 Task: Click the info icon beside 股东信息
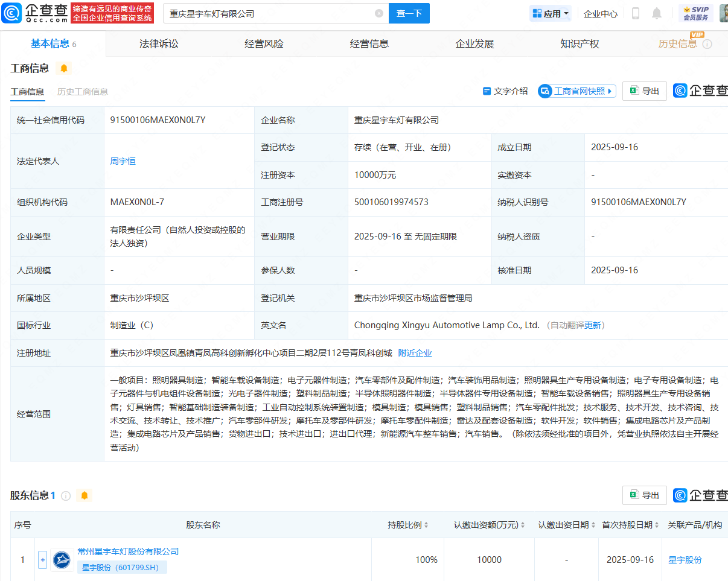pyautogui.click(x=66, y=495)
